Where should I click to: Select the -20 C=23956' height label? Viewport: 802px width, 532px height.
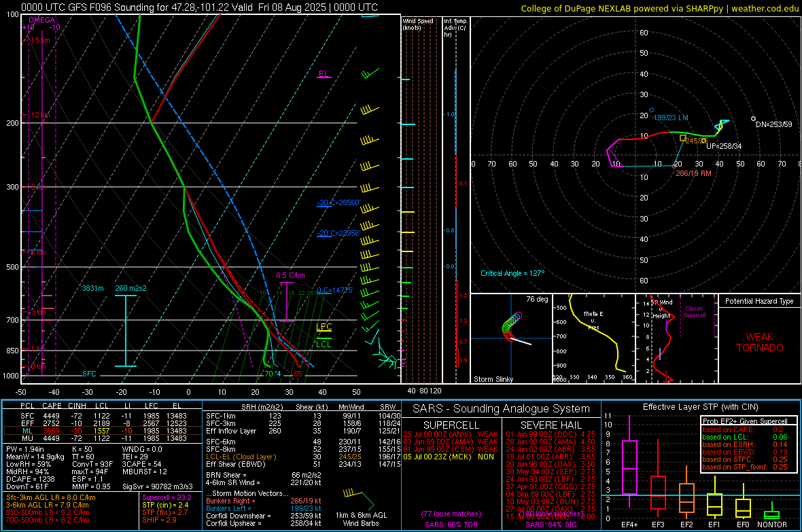[x=338, y=233]
